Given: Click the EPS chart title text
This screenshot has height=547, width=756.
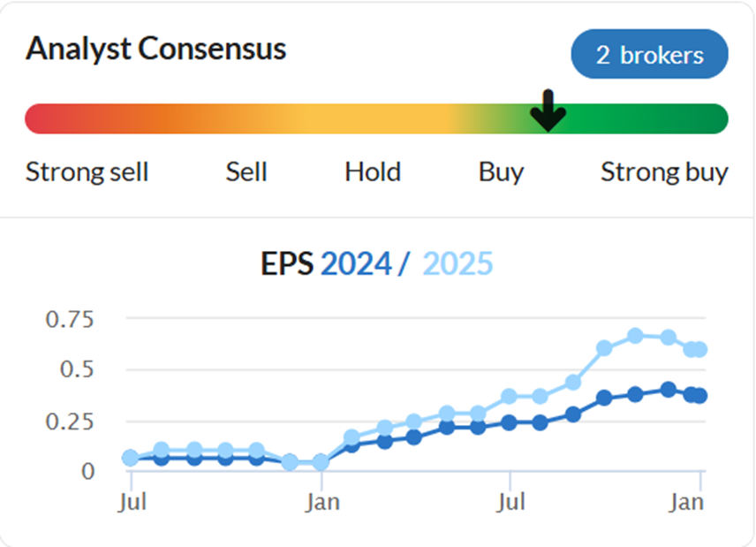Looking at the screenshot, I should click(x=286, y=263).
